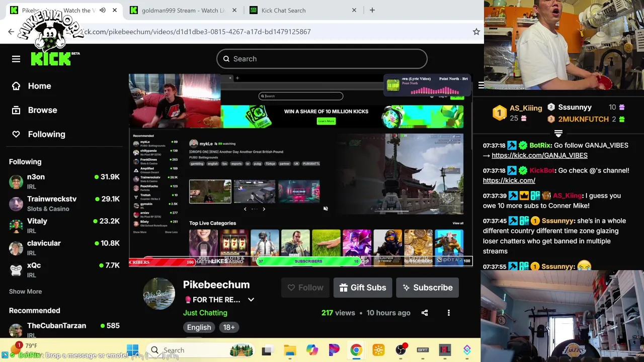Bookmark this page with star icon
The height and width of the screenshot is (362, 644).
coord(476,32)
